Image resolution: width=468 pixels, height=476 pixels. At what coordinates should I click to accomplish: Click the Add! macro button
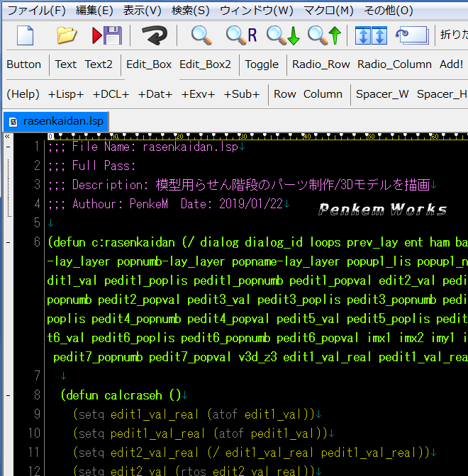(451, 64)
